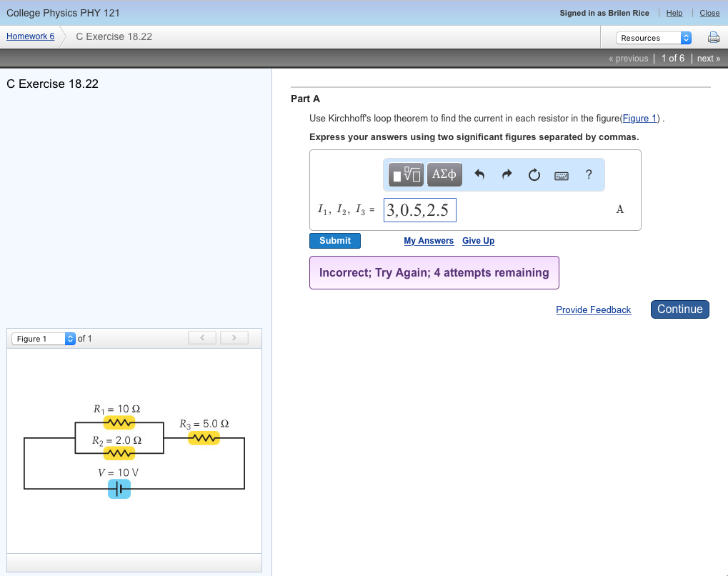This screenshot has height=576, width=728.
Task: Advance to next problem with next »
Action: pos(708,58)
